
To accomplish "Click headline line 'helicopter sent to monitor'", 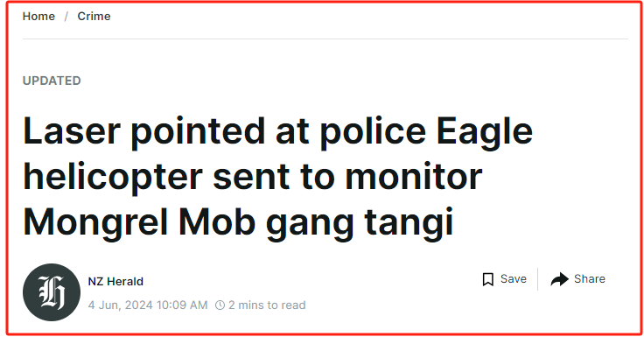I will [x=252, y=178].
